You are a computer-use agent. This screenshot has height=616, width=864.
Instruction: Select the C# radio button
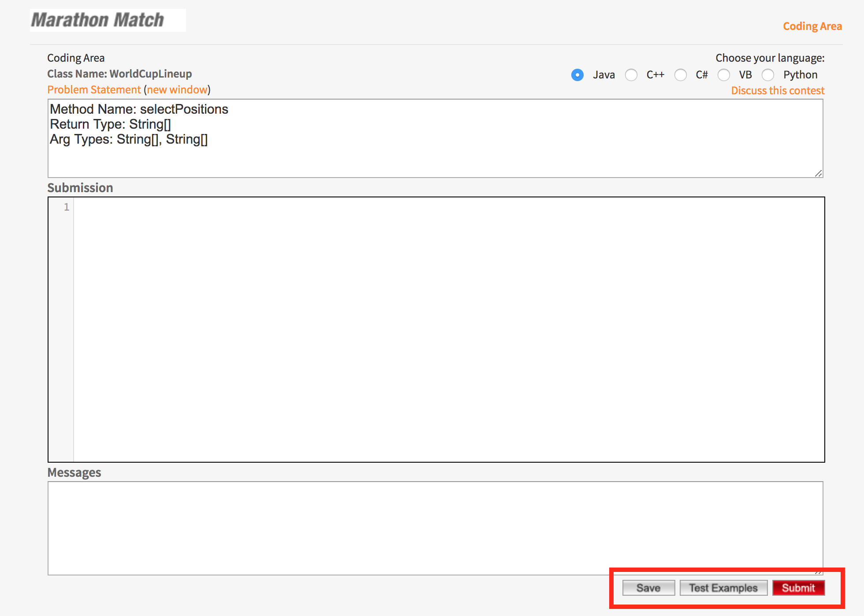[x=680, y=75]
